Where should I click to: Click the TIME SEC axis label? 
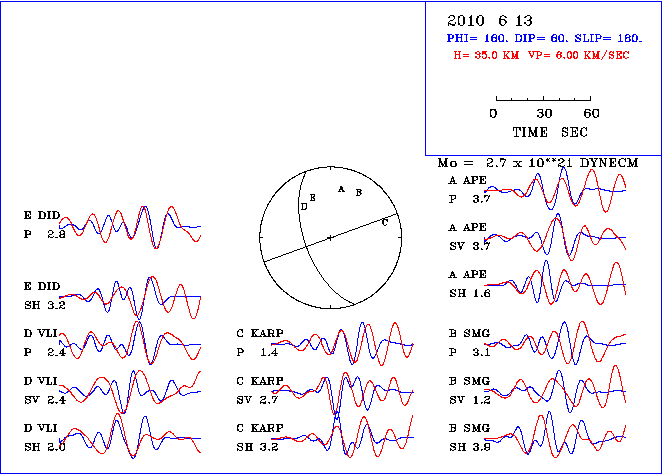point(550,132)
